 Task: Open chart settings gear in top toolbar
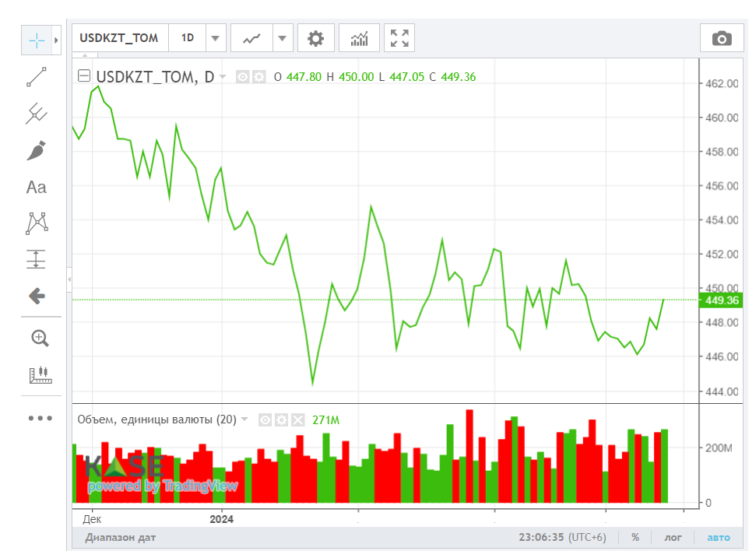tap(316, 38)
